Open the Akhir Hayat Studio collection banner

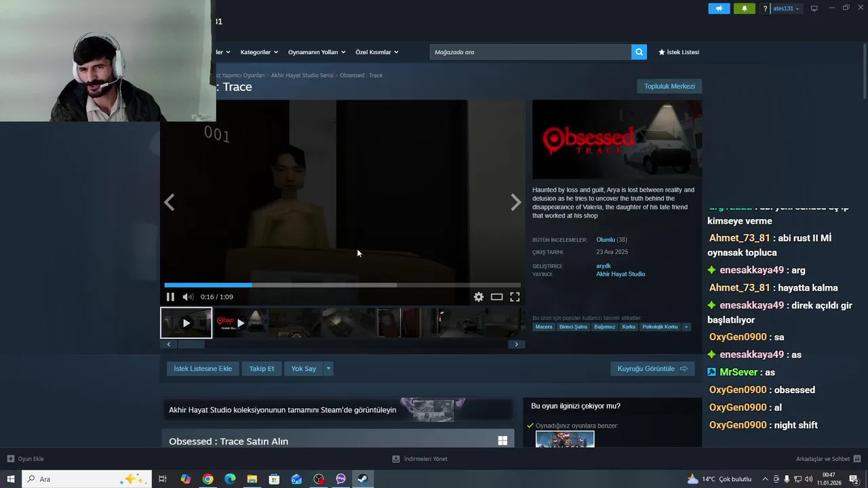coord(337,409)
